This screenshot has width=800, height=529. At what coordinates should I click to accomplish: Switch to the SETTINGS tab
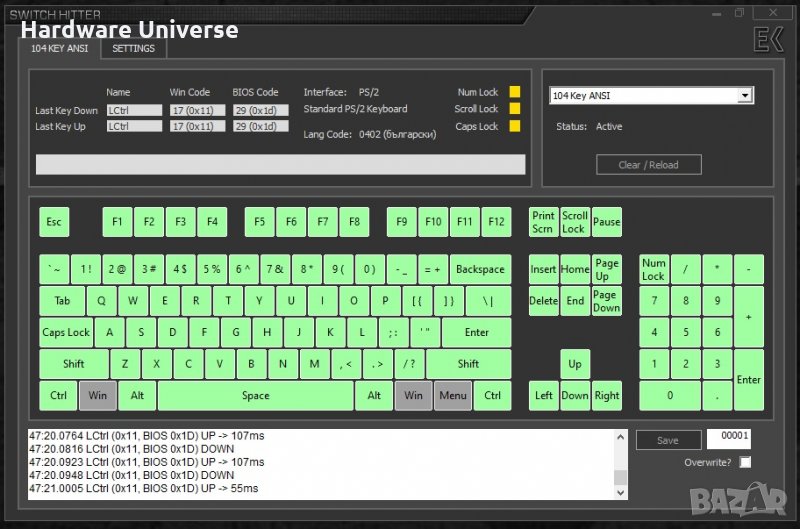(133, 48)
